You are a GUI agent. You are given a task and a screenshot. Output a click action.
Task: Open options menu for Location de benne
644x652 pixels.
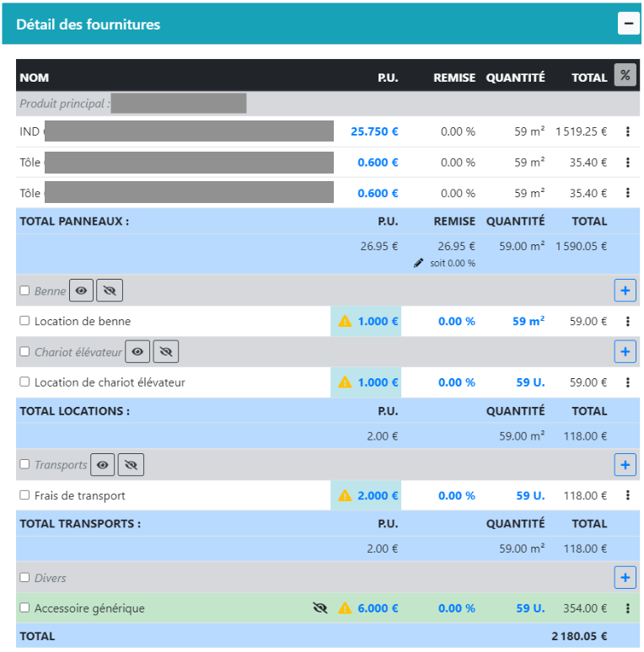[627, 321]
